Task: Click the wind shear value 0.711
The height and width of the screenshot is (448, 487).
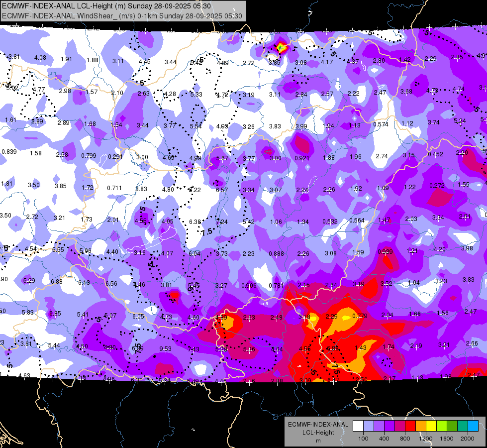Action: click(x=114, y=188)
